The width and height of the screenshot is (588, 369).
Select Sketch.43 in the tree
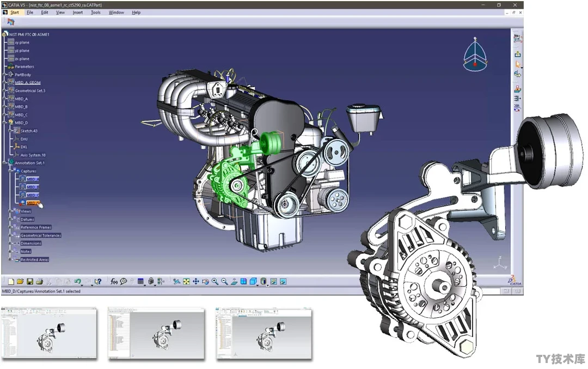(x=29, y=131)
